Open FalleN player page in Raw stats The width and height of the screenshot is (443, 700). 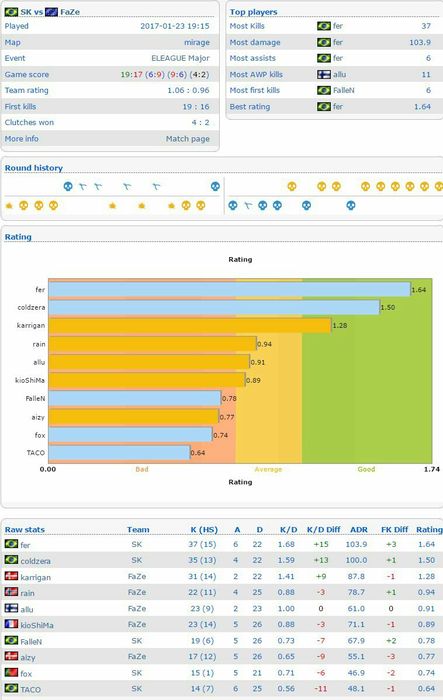[31, 641]
